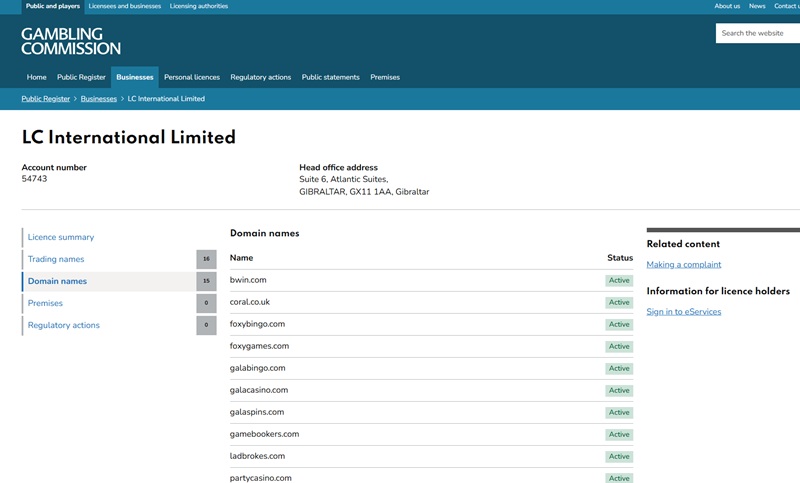Click the Domain names count badge 15
The image size is (800, 483).
pyautogui.click(x=206, y=281)
